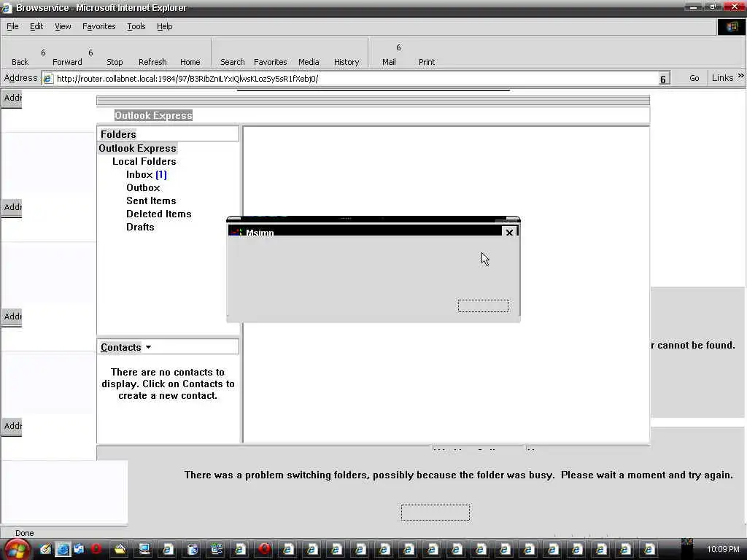Click the Forward toolbar button
747x560 pixels.
point(67,62)
